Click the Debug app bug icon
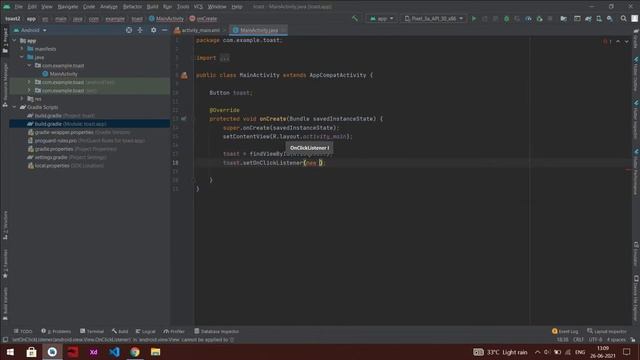The height and width of the screenshot is (360, 640). click(x=506, y=18)
